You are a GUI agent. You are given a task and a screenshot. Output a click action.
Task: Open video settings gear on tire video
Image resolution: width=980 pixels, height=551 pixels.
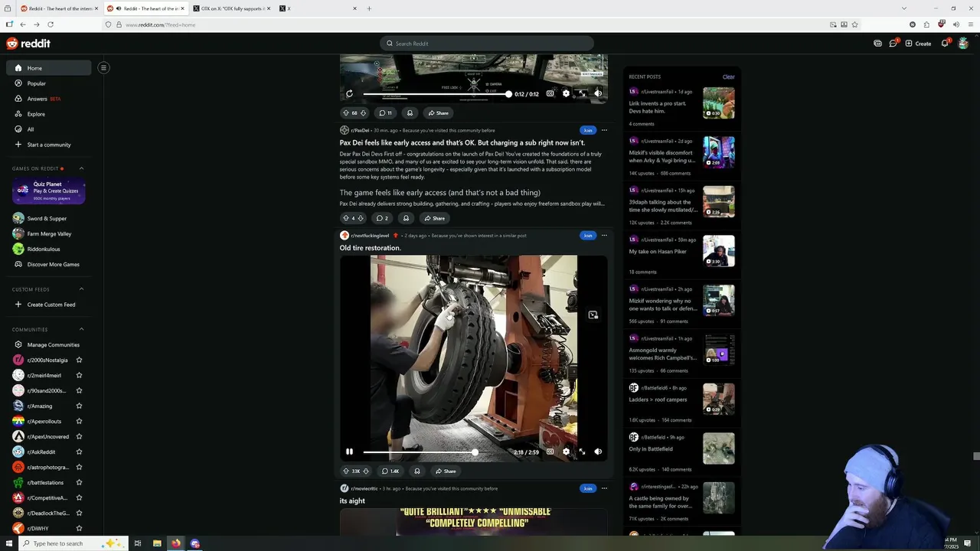tap(566, 452)
